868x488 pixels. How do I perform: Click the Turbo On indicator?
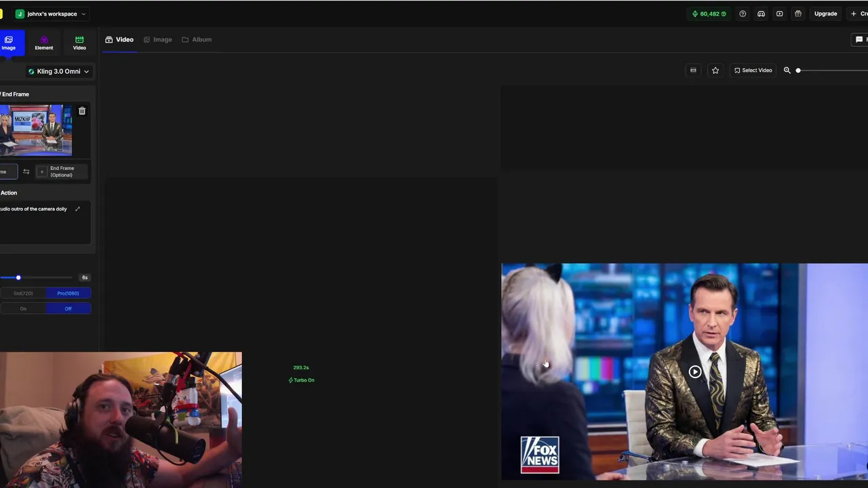pos(301,380)
